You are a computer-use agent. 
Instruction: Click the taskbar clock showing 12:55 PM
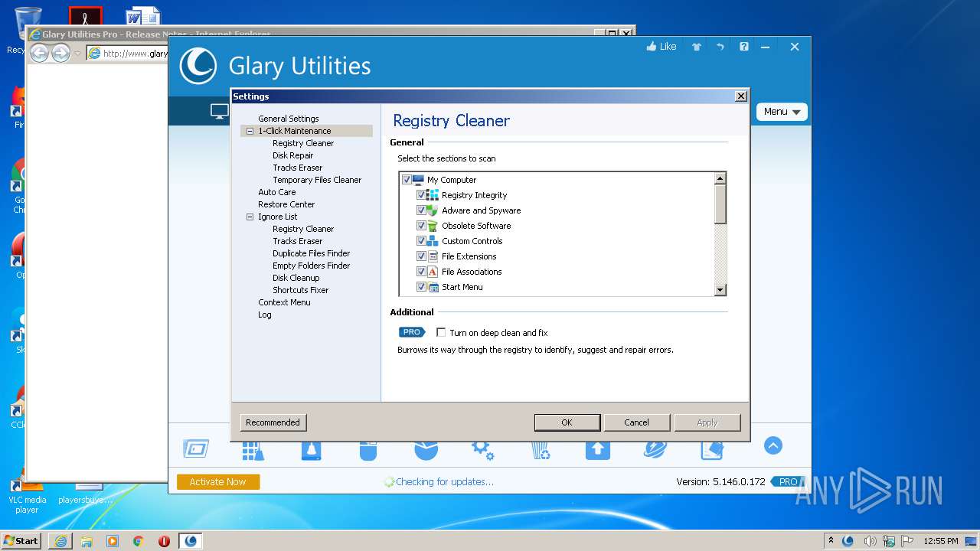[941, 541]
